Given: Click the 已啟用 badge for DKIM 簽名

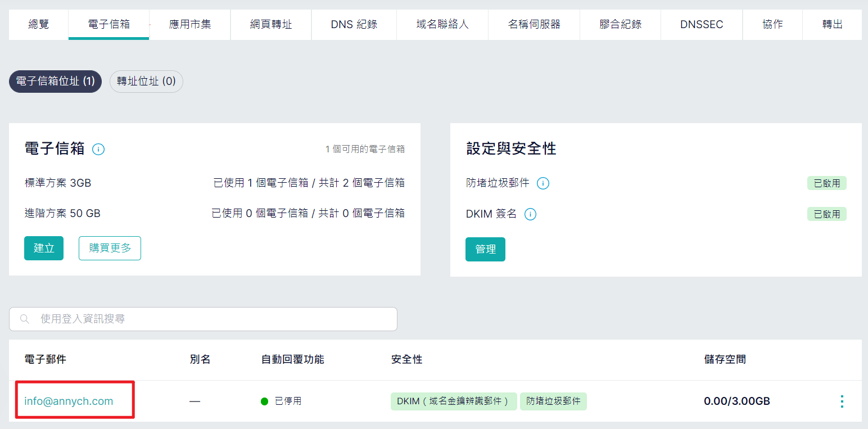Looking at the screenshot, I should tap(827, 214).
